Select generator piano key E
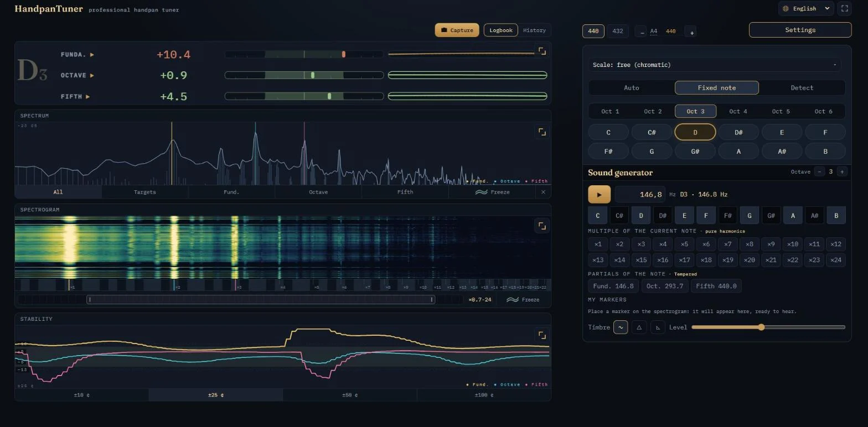868x427 pixels. [684, 215]
